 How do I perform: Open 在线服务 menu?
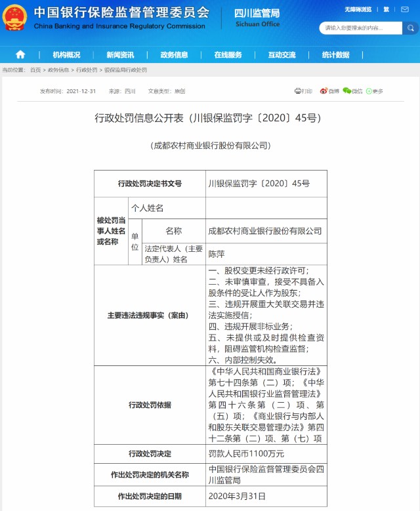(x=228, y=54)
